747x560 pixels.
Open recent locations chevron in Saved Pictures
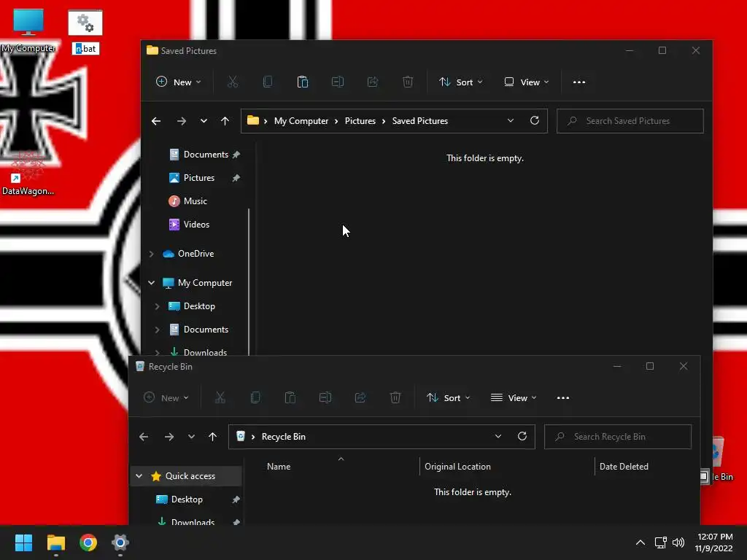click(x=204, y=121)
